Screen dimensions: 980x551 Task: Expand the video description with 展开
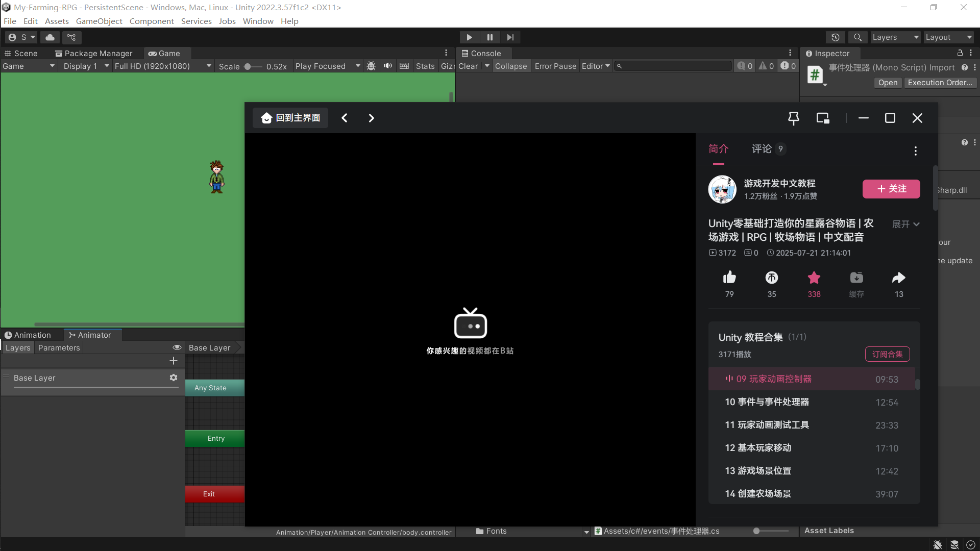click(905, 224)
